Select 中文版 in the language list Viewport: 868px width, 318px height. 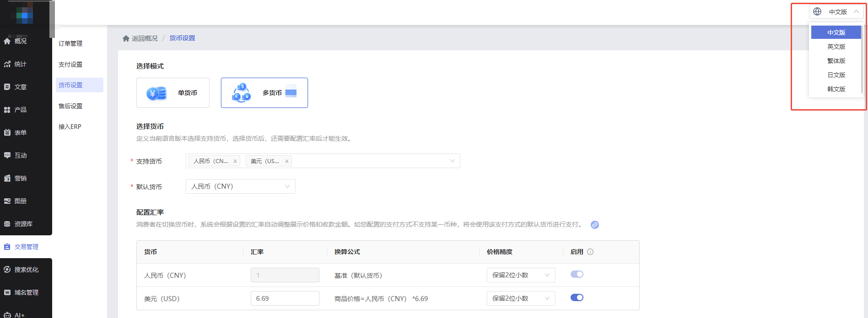836,32
